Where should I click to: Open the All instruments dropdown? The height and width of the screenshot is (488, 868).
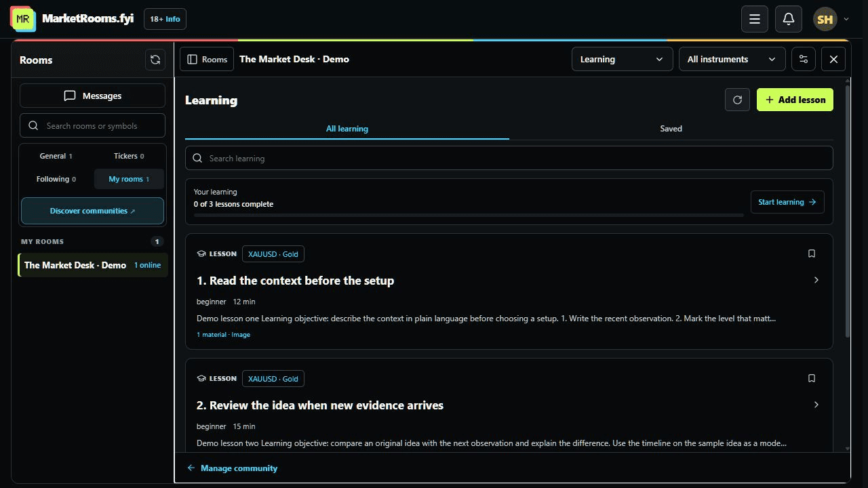[x=732, y=59]
